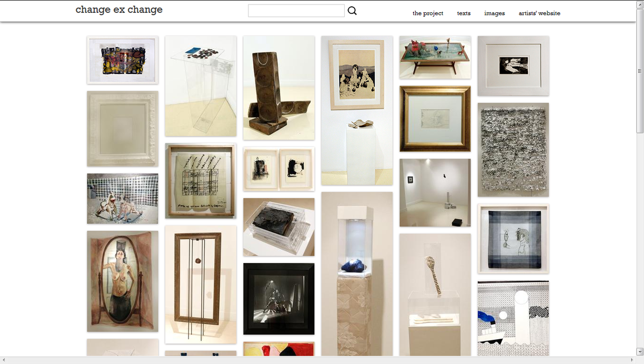
Task: Click into the search text field
Action: pos(296,11)
